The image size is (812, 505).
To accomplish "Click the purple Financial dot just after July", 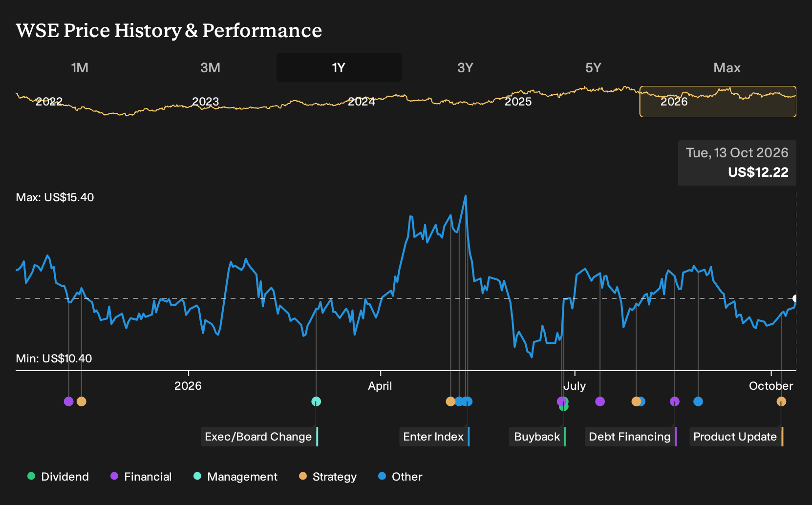I will click(600, 401).
